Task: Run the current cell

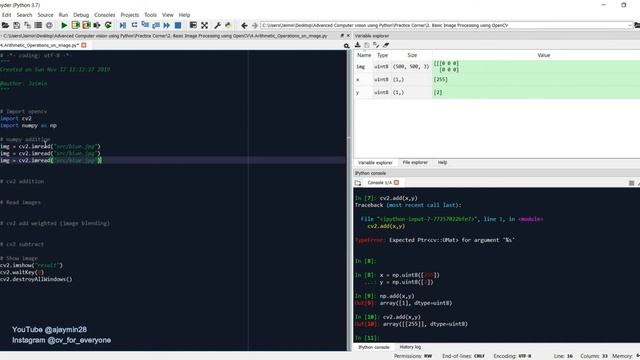Action: click(x=76, y=25)
